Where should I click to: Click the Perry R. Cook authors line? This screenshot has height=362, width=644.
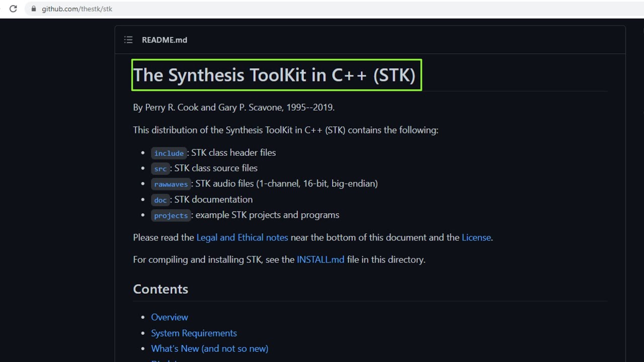[x=233, y=107]
